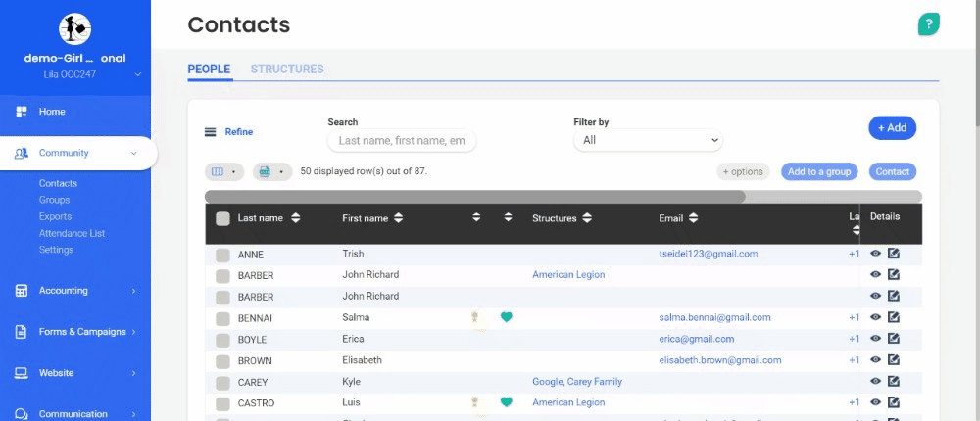Viewport: 980px width, 421px height.
Task: Select the PEOPLE tab
Action: (x=209, y=70)
